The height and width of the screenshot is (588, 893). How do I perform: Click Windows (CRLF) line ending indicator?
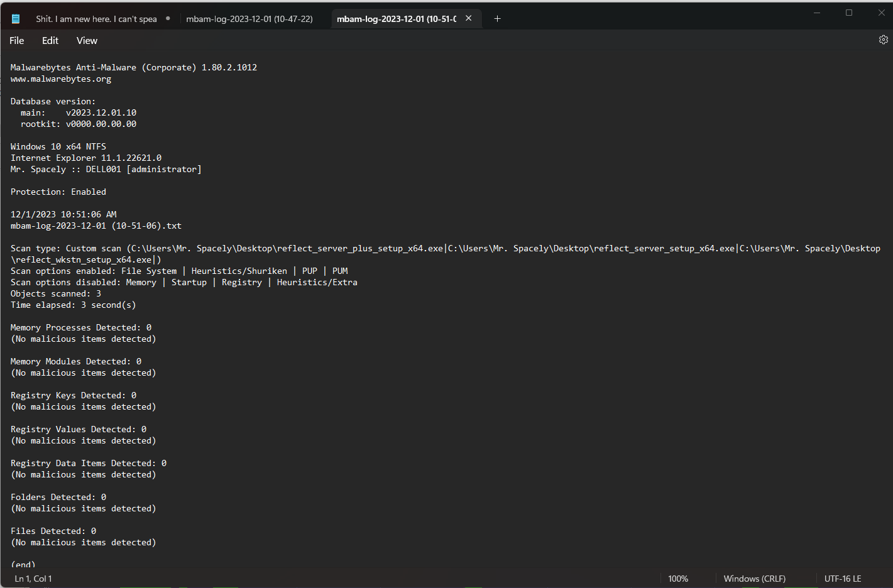(755, 579)
